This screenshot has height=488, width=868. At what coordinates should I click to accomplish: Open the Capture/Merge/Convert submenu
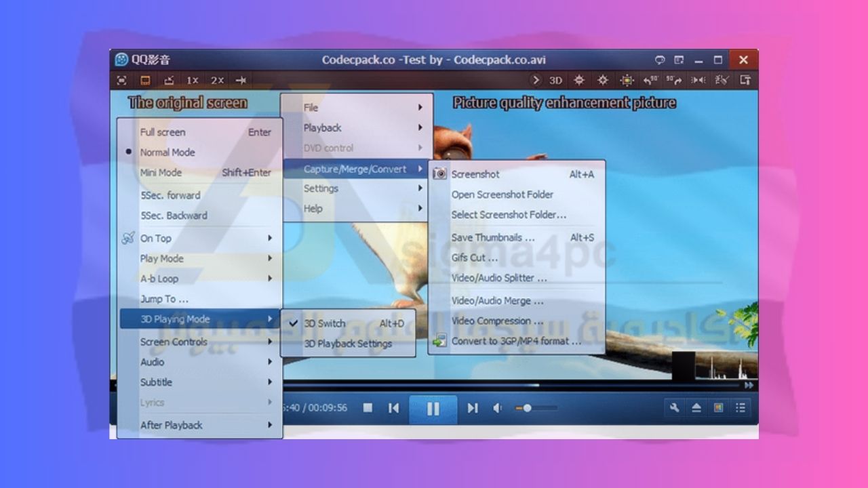pyautogui.click(x=357, y=169)
